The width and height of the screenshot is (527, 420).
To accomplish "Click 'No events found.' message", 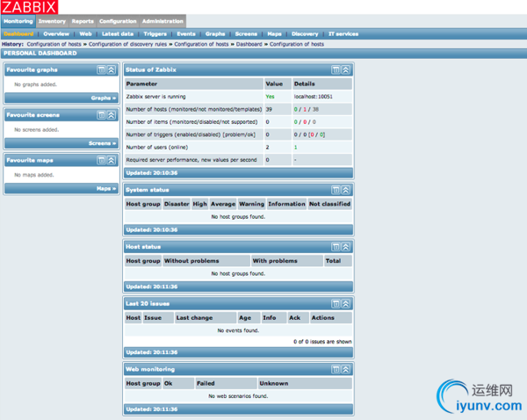I will click(x=238, y=330).
